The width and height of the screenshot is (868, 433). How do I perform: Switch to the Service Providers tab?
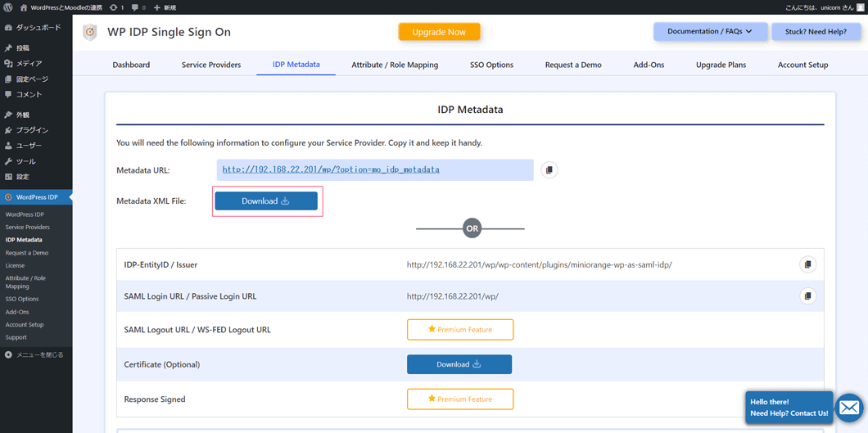[211, 65]
